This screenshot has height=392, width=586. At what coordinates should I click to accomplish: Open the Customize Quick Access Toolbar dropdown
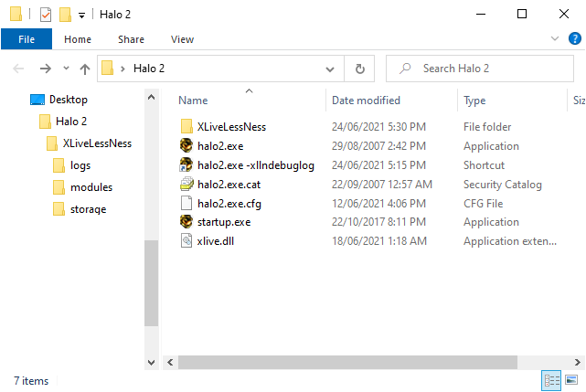click(81, 16)
